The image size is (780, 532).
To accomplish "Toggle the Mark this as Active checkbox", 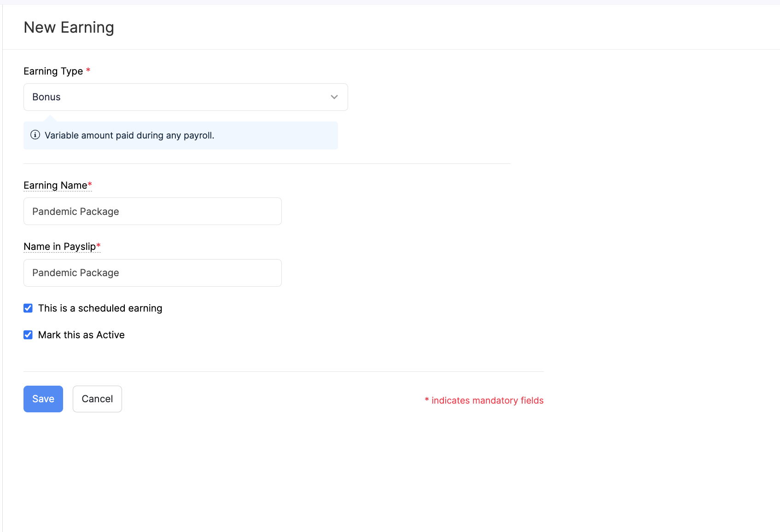I will point(28,335).
